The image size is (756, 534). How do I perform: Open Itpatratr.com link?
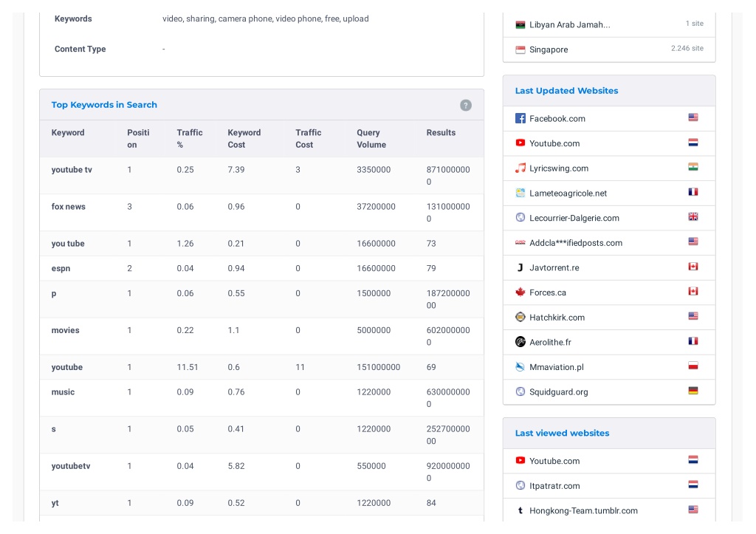point(554,486)
